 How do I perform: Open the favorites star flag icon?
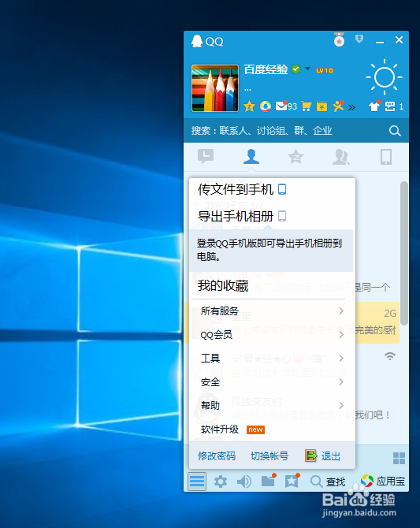point(292,481)
